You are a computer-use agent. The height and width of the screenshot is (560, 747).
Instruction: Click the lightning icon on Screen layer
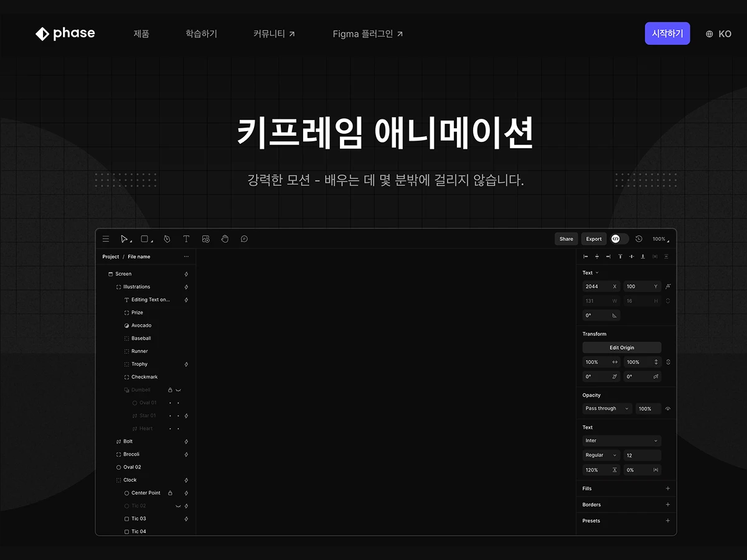click(186, 274)
